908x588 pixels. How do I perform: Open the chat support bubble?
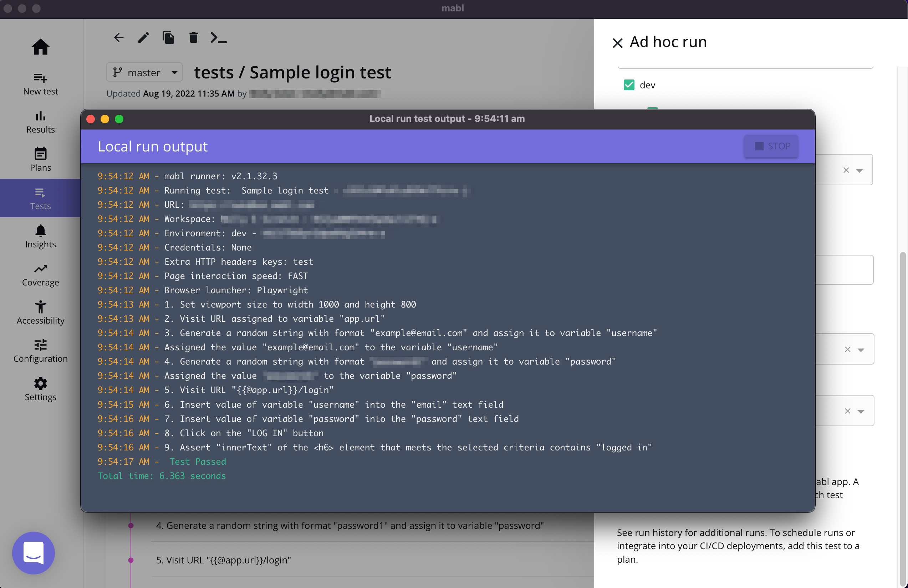click(34, 553)
